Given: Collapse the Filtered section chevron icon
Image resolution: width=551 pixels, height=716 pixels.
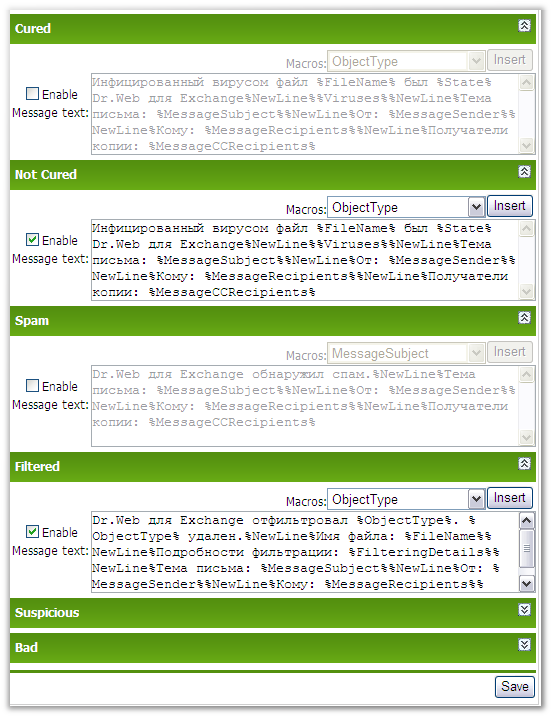Looking at the screenshot, I should 525,464.
